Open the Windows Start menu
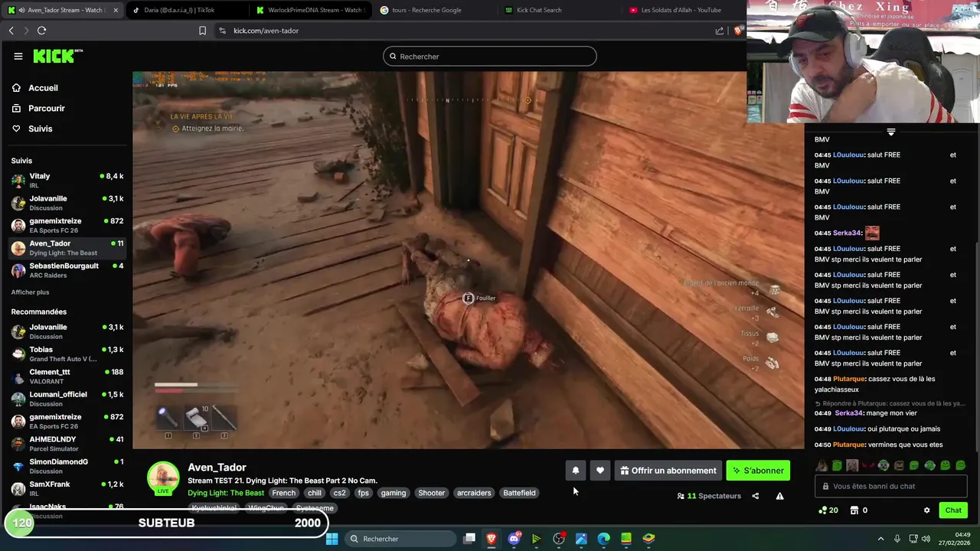The height and width of the screenshot is (551, 980). click(332, 539)
